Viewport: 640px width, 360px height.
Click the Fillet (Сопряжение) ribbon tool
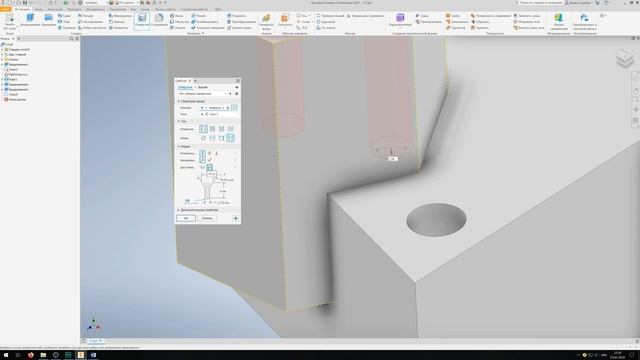pos(159,20)
